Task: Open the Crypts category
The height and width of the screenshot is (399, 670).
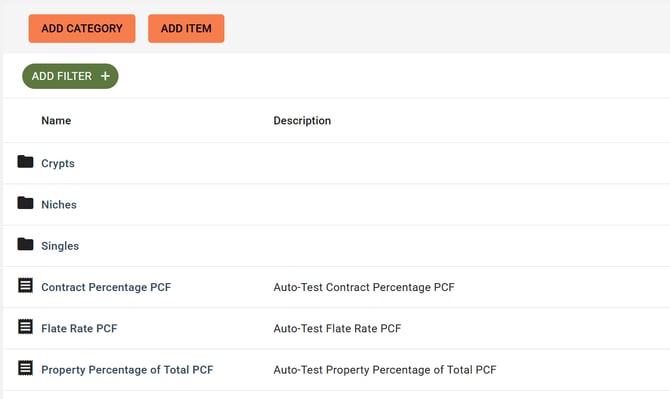Action: point(58,163)
